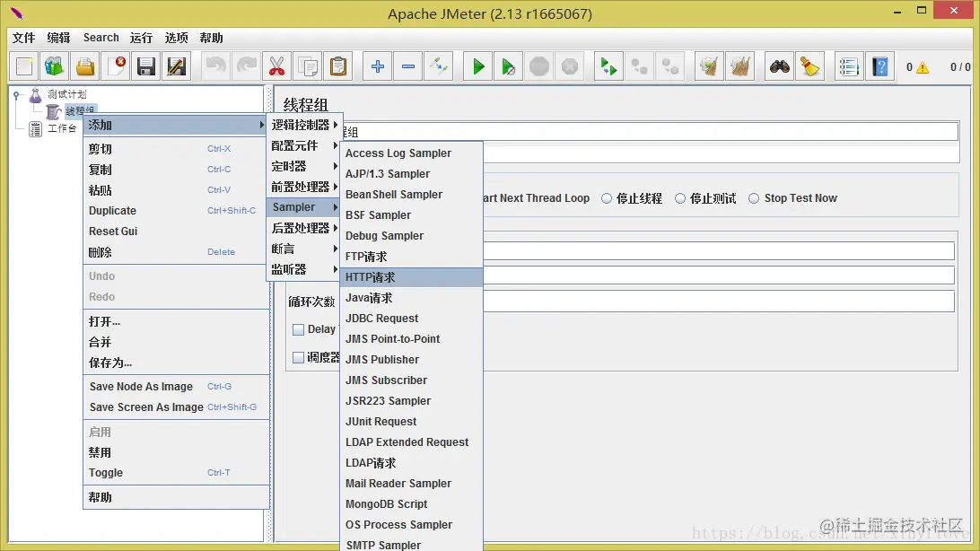Screen dimensions: 980x551
Task: Click the Toggle arrows toolbar icon
Action: pyautogui.click(x=439, y=66)
